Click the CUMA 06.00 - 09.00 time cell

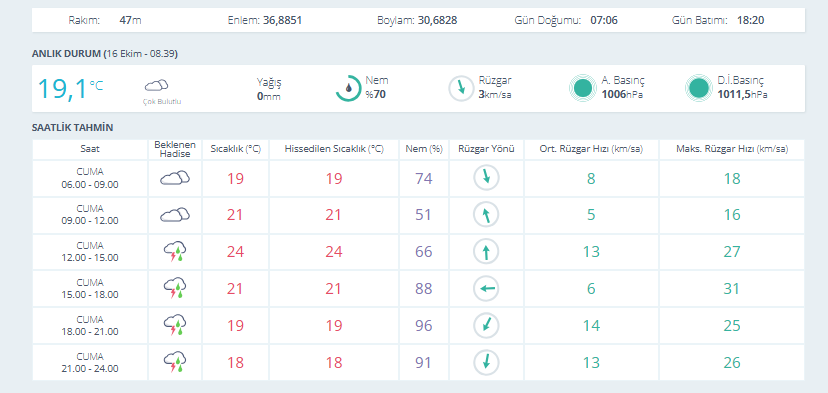pos(90,178)
